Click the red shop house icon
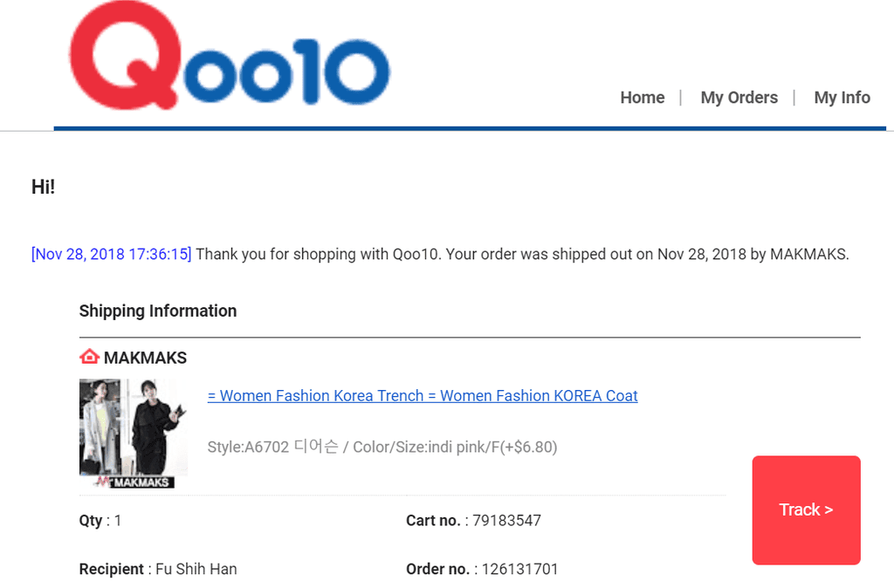This screenshot has height=588, width=894. pos(89,358)
